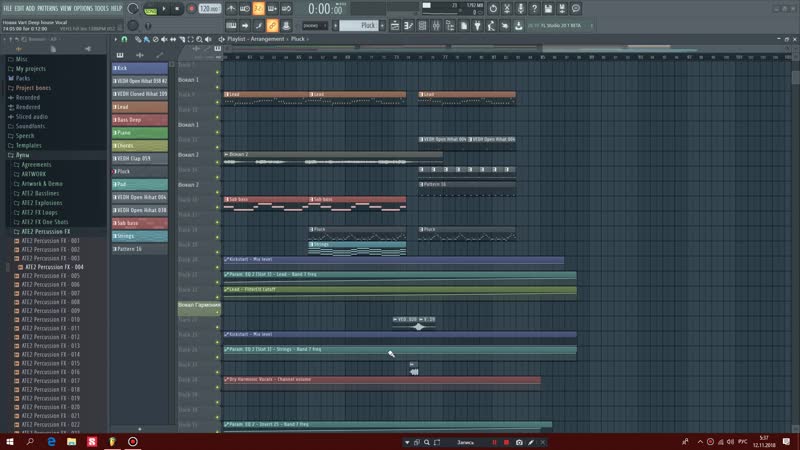
Task: Open the HELP menu
Action: [x=116, y=8]
